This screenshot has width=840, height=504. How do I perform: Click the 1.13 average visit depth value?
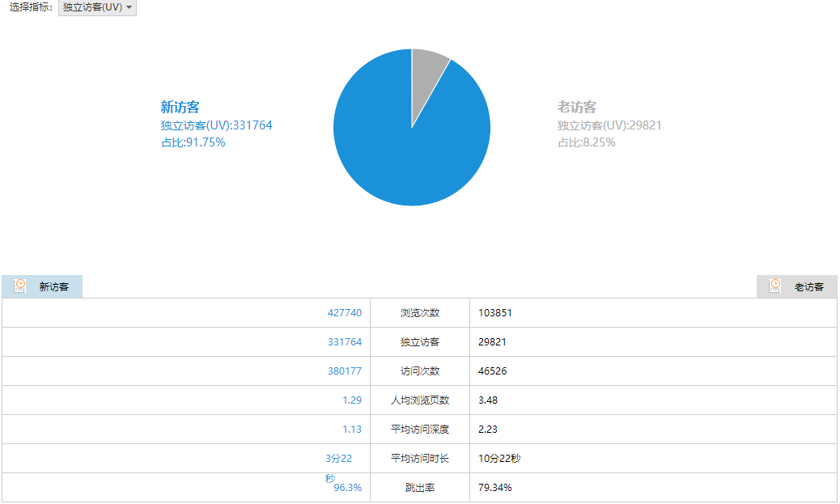[x=352, y=430]
